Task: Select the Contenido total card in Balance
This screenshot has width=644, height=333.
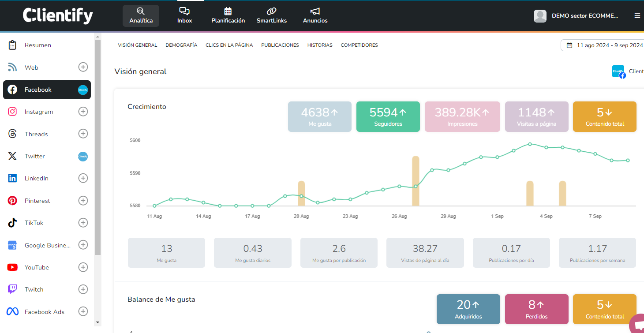Action: [x=605, y=309]
